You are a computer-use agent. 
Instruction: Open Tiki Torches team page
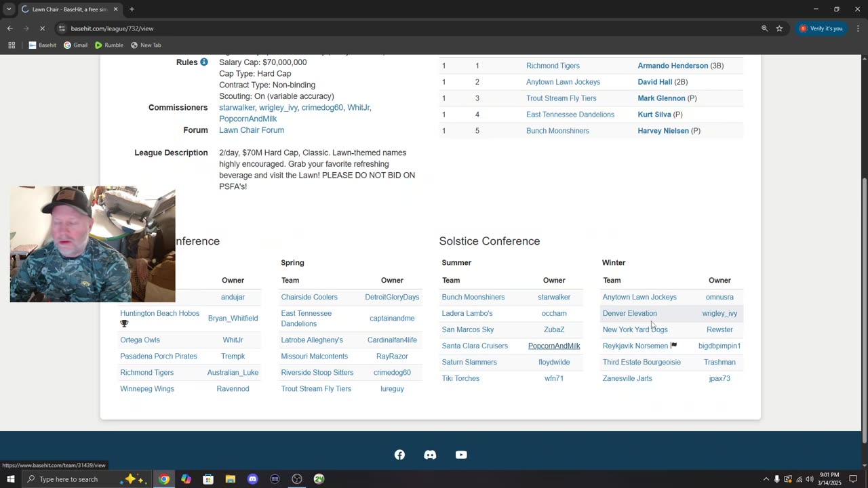(x=460, y=378)
